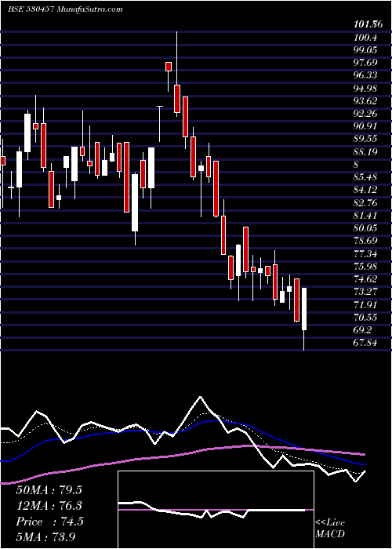Click the 90.91 price axis label
This screenshot has height=549, width=392.
[365, 126]
